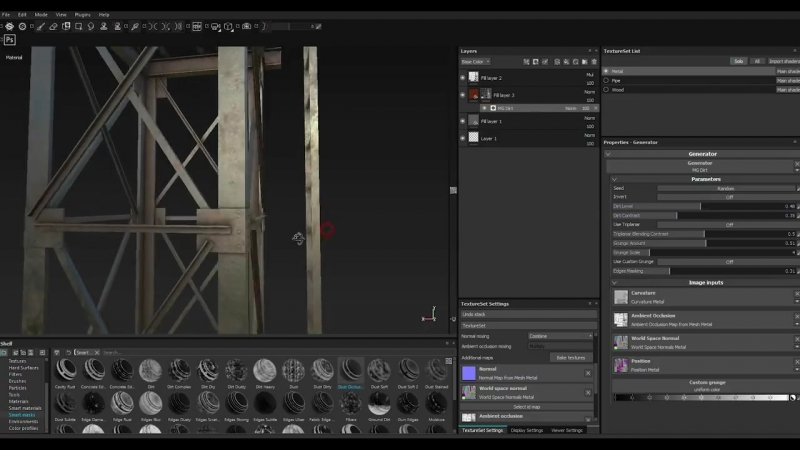Open the Plugins menu

(x=82, y=15)
